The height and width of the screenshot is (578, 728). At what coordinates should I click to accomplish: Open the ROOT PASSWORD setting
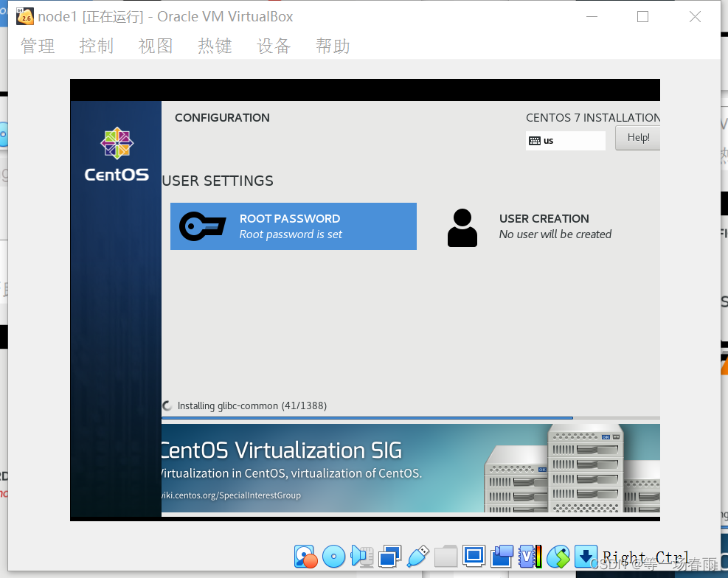294,226
